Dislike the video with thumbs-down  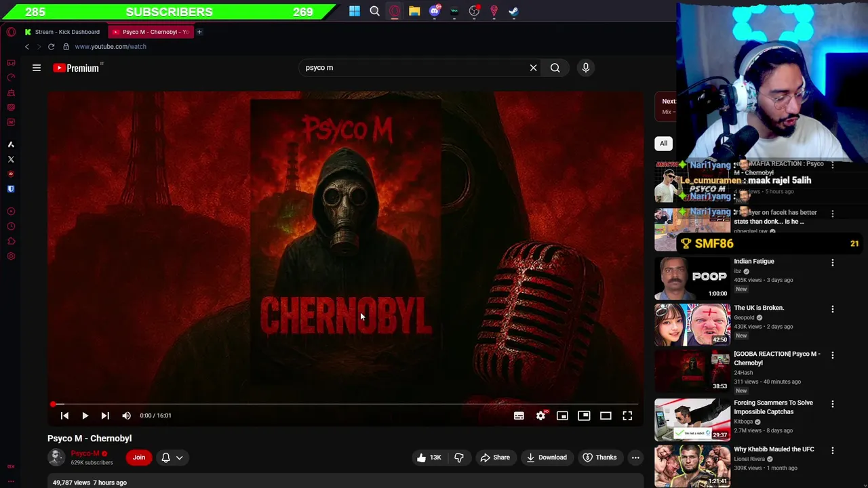(459, 457)
